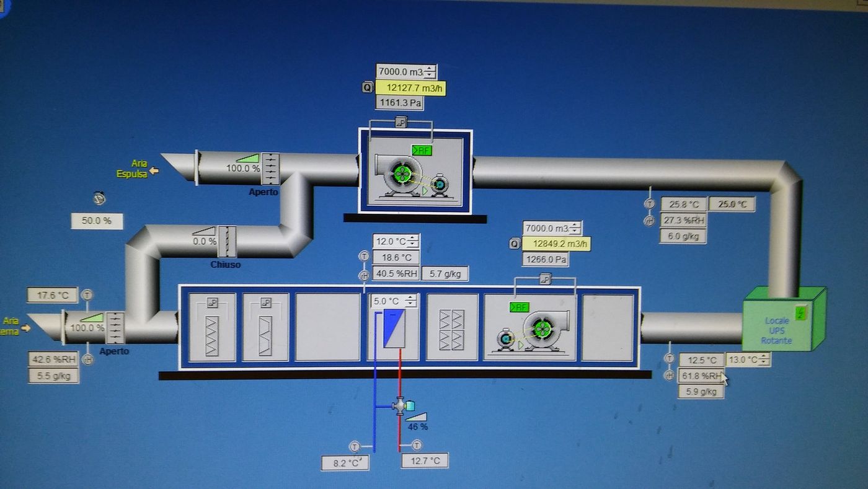Click the H sensor icon beside 61.8 %RH
Screen dimensions: 868x489
click(x=669, y=376)
